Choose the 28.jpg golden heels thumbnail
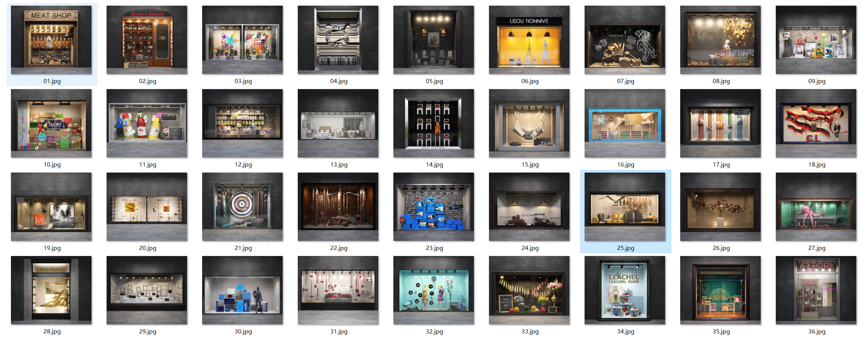The height and width of the screenshot is (344, 868). (51, 290)
